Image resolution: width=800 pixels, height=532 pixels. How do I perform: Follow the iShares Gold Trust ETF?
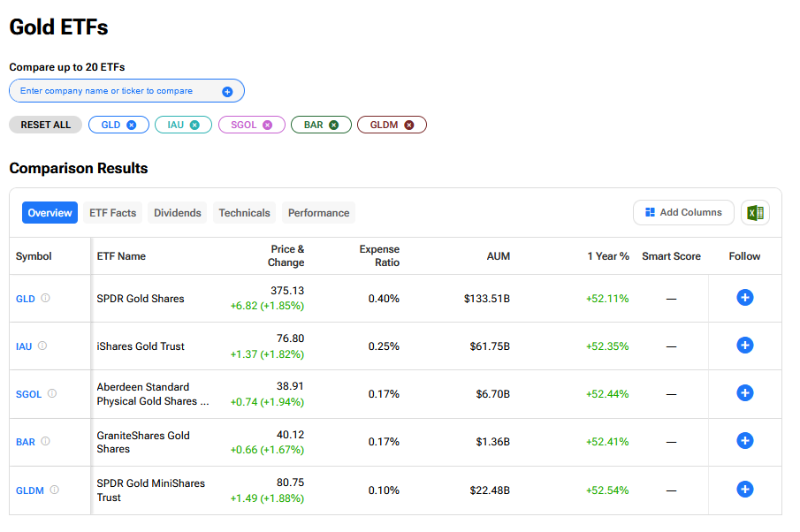click(x=744, y=346)
